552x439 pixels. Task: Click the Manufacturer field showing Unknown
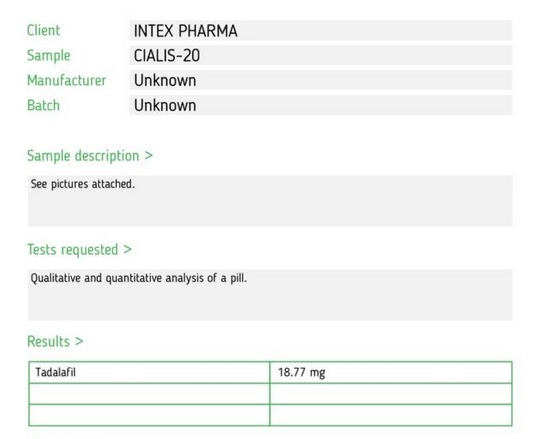[320, 80]
